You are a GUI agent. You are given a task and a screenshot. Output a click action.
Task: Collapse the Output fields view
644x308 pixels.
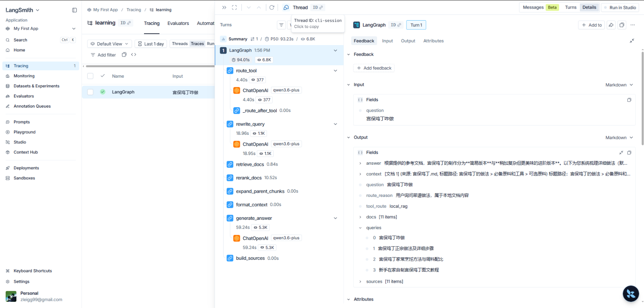click(x=621, y=153)
